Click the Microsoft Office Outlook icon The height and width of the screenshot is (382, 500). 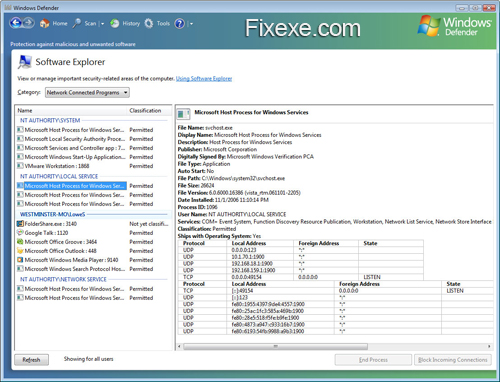click(20, 251)
